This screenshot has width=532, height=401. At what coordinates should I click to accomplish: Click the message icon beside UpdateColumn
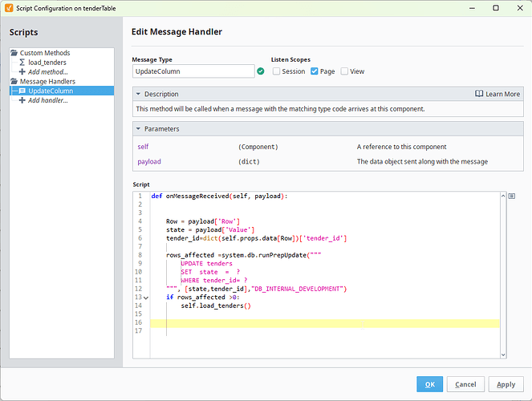22,91
